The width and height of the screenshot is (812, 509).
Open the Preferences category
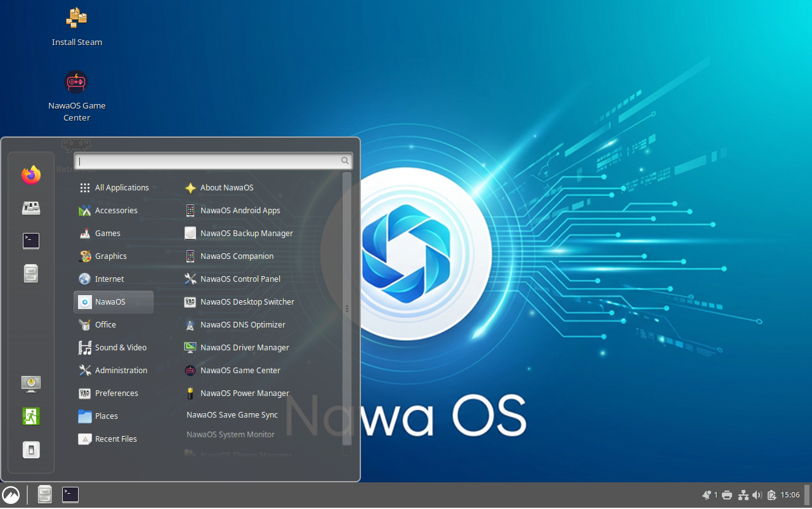(117, 393)
